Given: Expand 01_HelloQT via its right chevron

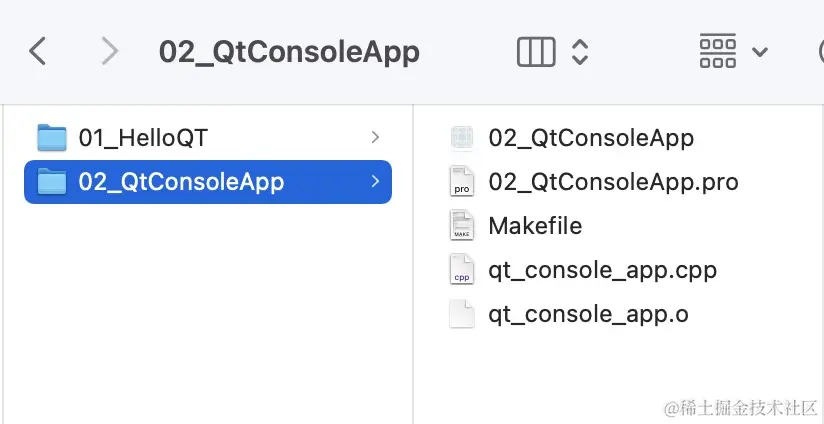Looking at the screenshot, I should coord(375,138).
